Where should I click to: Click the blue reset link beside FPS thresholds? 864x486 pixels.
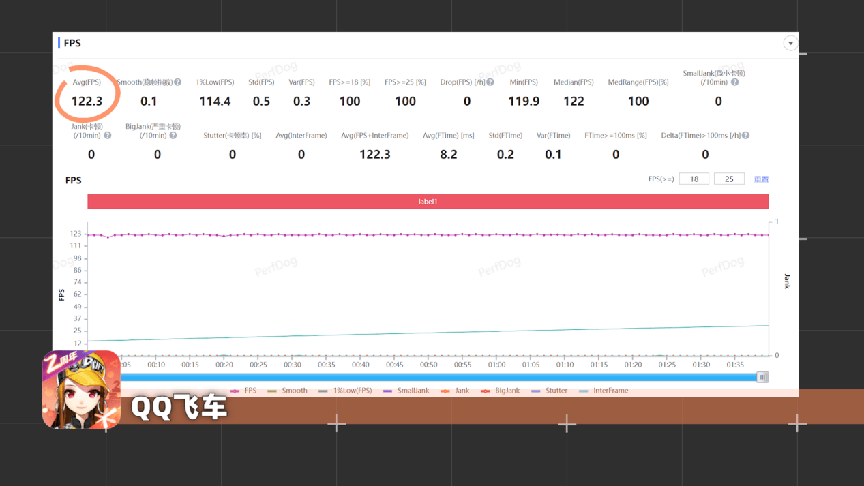[762, 179]
